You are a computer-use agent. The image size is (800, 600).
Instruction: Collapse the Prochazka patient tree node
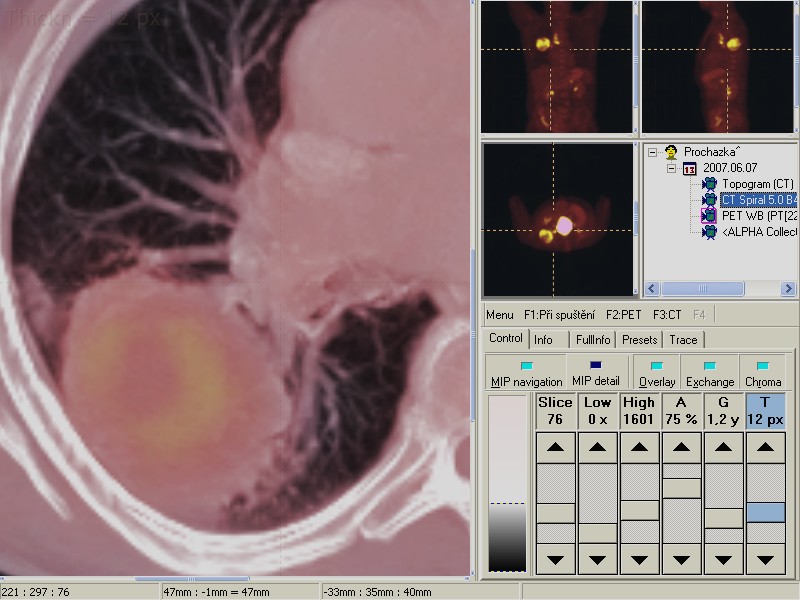click(652, 153)
